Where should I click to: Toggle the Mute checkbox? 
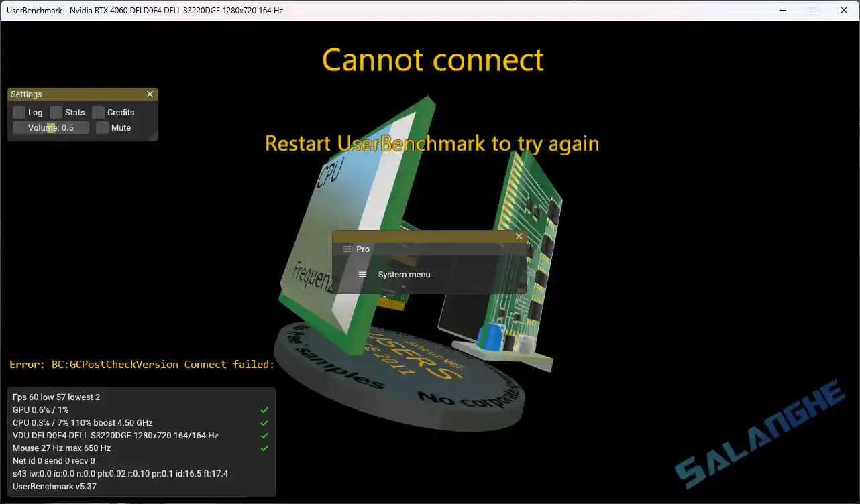[x=101, y=127]
